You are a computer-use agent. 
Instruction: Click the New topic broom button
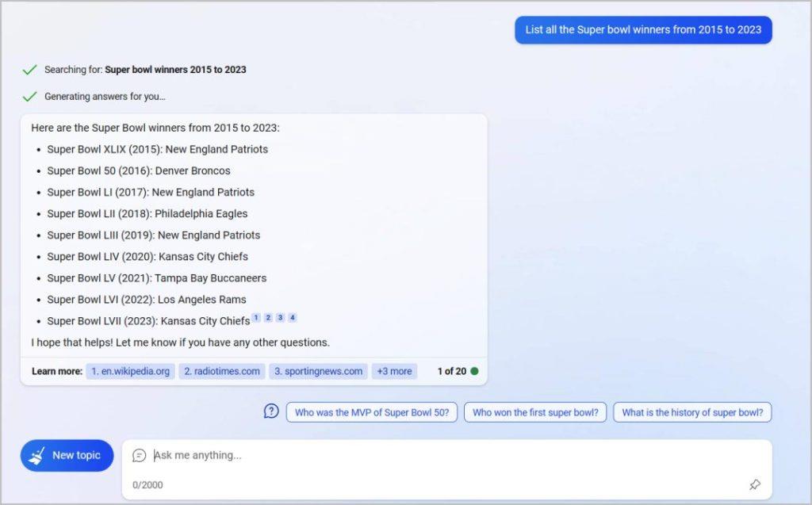(67, 455)
